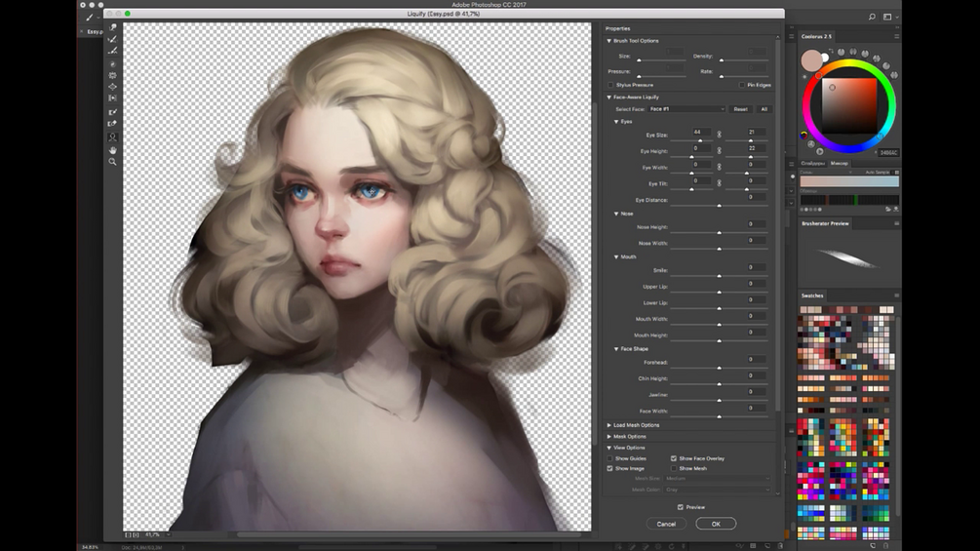Select the Twirl Clockwise tool
980x551 pixels.
[112, 63]
